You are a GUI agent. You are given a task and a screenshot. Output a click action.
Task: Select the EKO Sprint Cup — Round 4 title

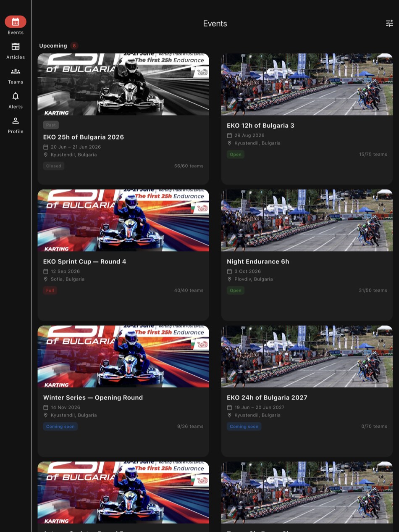[x=84, y=261]
